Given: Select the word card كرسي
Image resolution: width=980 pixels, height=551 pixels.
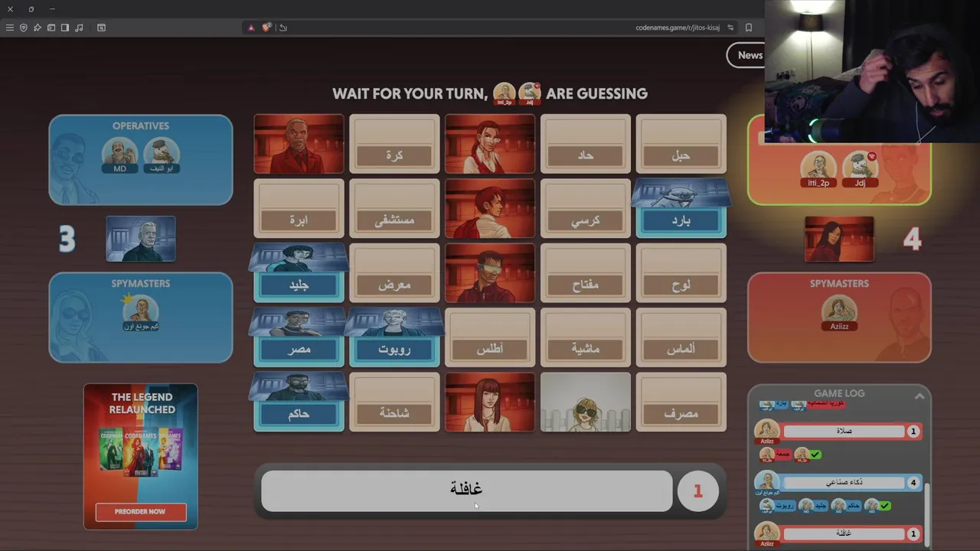Looking at the screenshot, I should 586,209.
